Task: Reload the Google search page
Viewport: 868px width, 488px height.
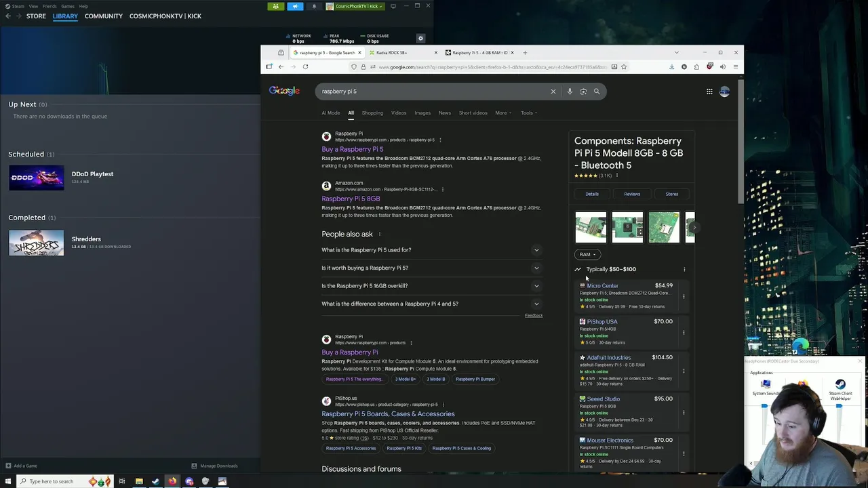Action: click(x=305, y=67)
